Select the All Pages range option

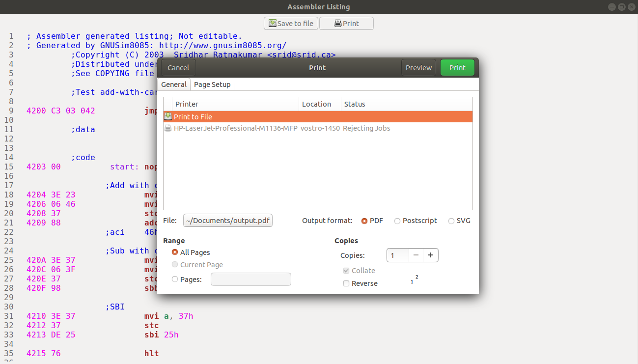pos(175,252)
